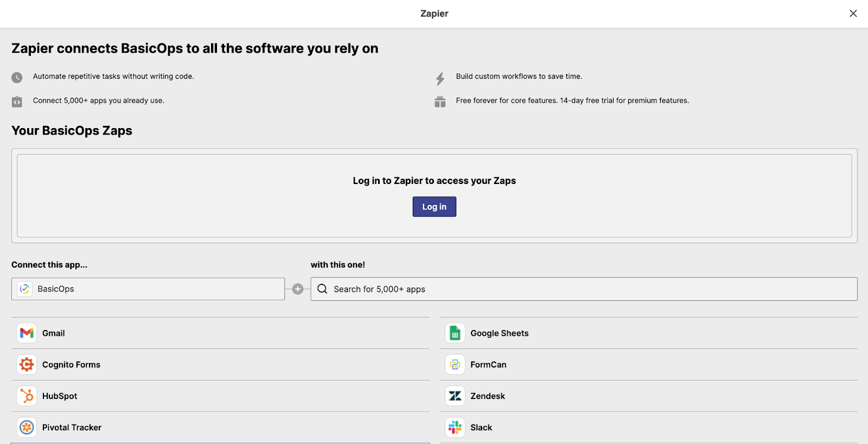
Task: Click the HubSpot sprocket icon
Action: 27,396
